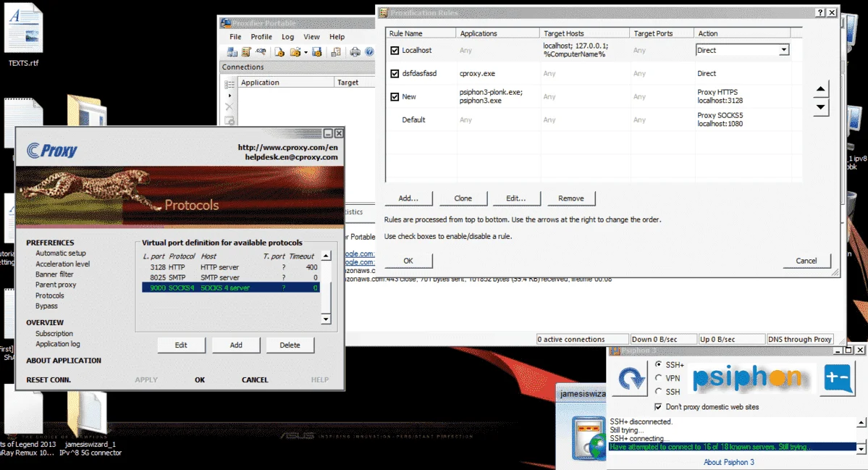Click the help question-mark button in Proxification Rules titlebar

pyautogui.click(x=820, y=13)
